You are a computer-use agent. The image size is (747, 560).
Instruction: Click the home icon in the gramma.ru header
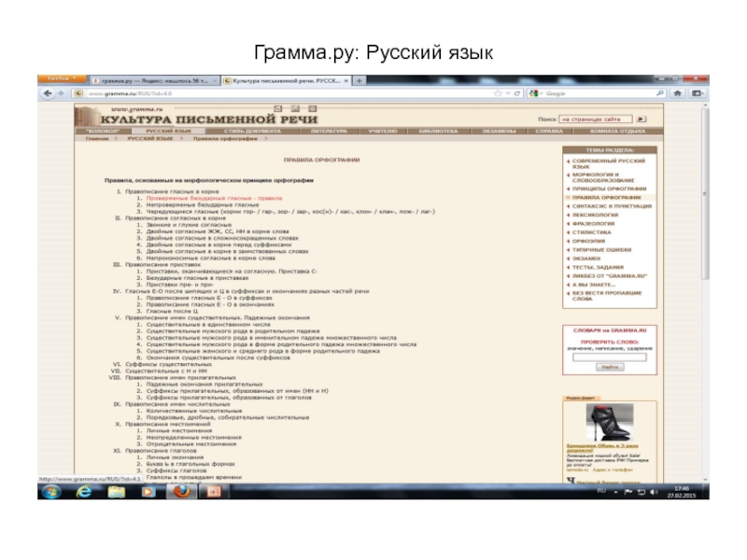point(278,109)
